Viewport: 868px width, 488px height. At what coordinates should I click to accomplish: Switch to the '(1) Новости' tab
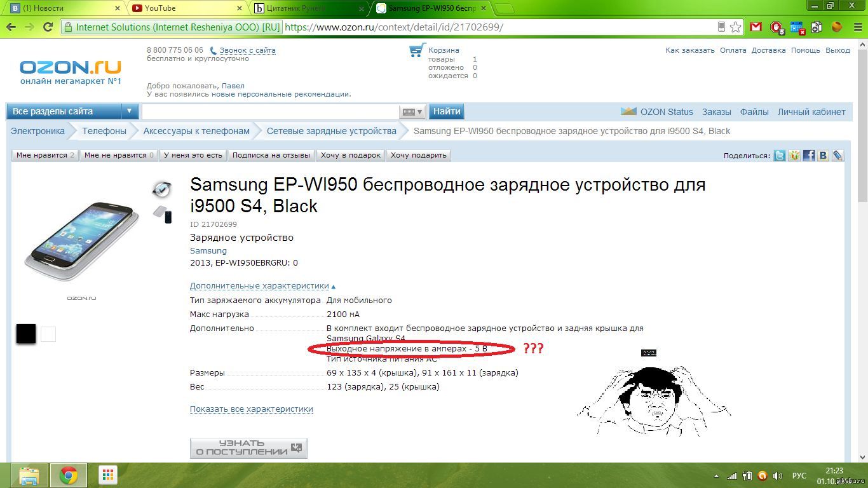pyautogui.click(x=64, y=8)
